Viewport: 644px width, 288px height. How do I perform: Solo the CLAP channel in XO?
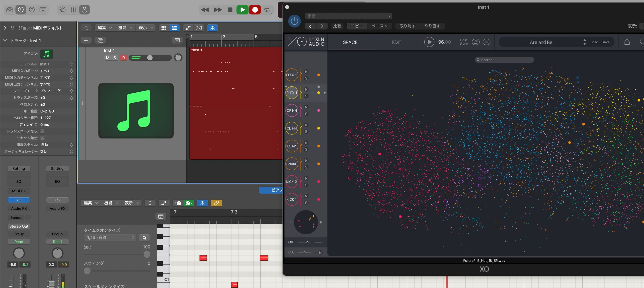[x=306, y=150]
